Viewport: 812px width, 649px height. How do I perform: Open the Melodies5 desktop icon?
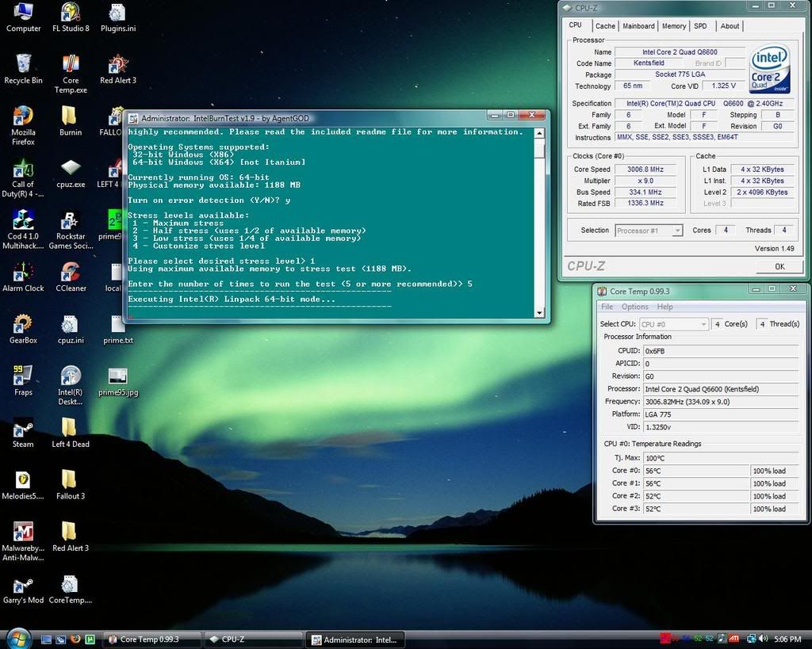(x=23, y=484)
